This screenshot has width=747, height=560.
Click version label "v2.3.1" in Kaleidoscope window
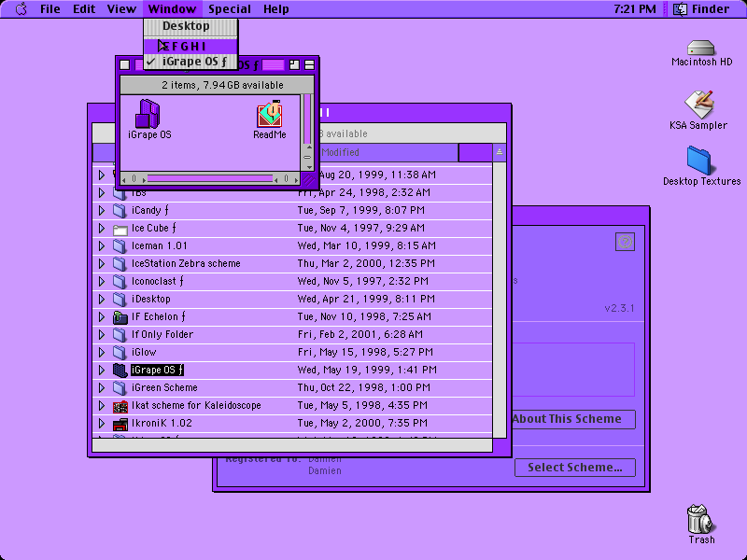pyautogui.click(x=619, y=309)
